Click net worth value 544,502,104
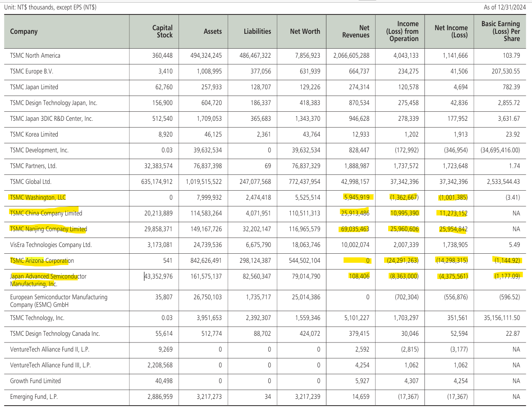Screen dimensions: 532x407 [304, 261]
